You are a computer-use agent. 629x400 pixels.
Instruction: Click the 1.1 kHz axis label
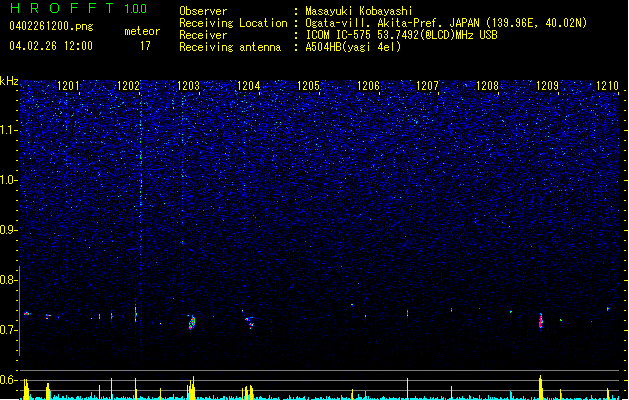(9, 130)
